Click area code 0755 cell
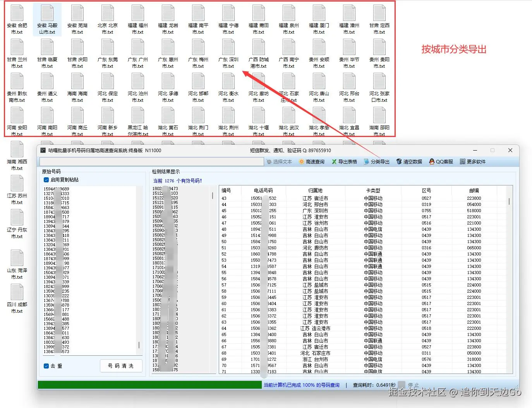This screenshot has height=408, width=532. tap(426, 211)
